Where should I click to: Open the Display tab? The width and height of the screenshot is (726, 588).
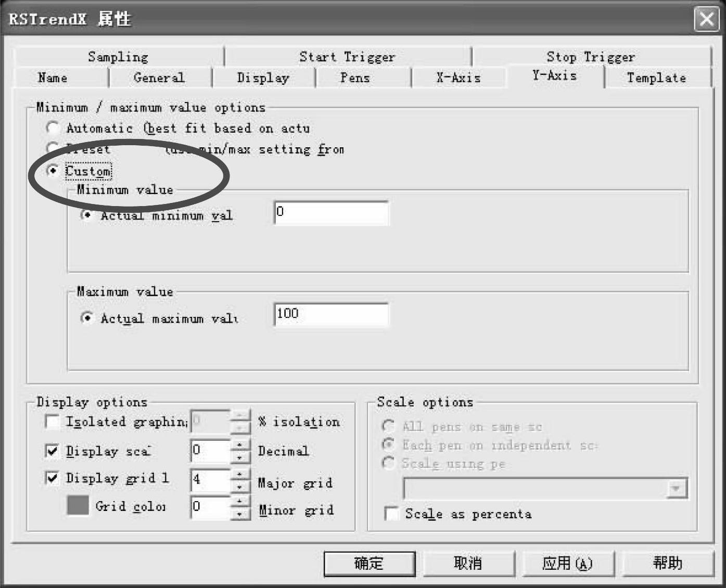[x=263, y=78]
